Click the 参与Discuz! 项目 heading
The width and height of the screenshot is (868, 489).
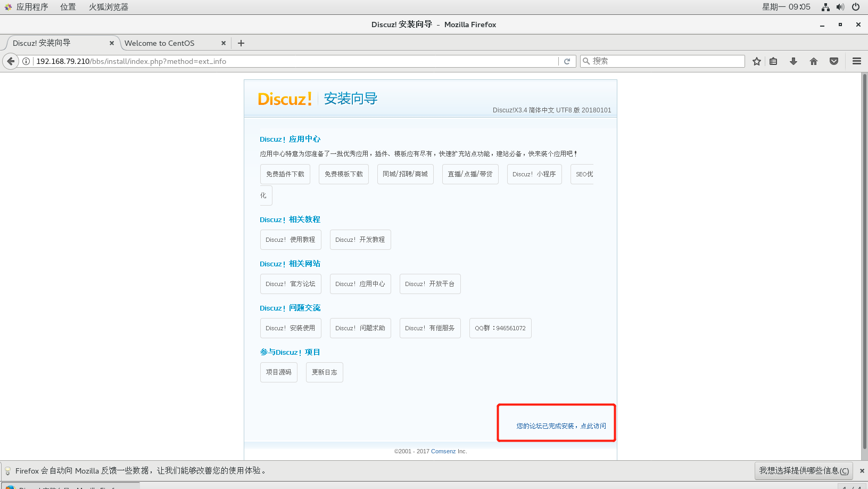point(290,352)
